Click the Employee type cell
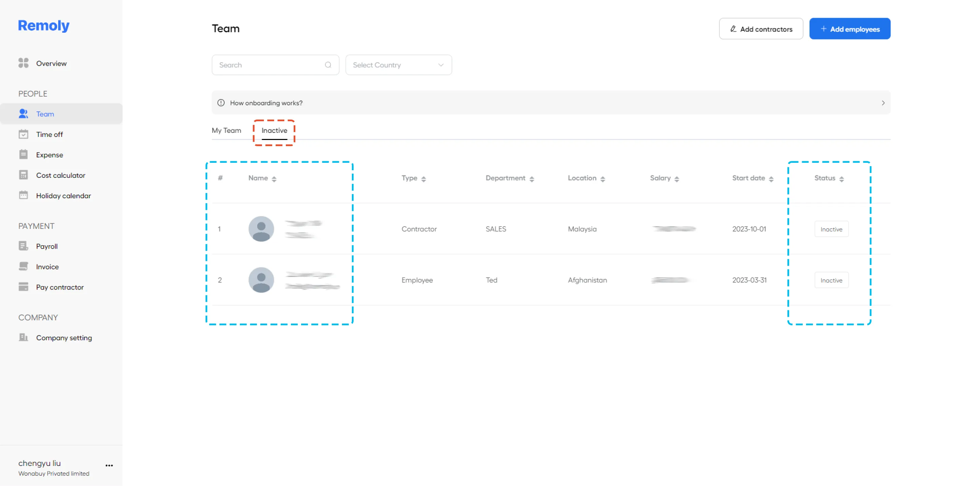The image size is (980, 486). point(417,280)
